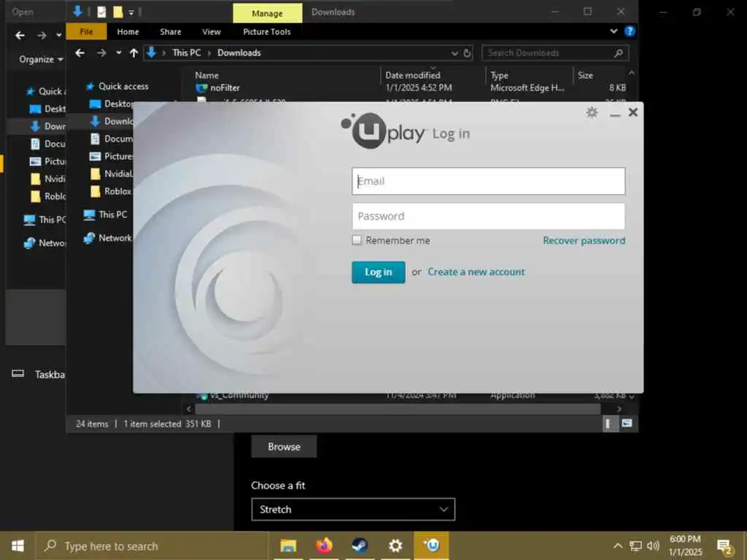Screen dimensions: 747x560
Task: Switch to the Home ribbon tab
Action: tap(128, 31)
